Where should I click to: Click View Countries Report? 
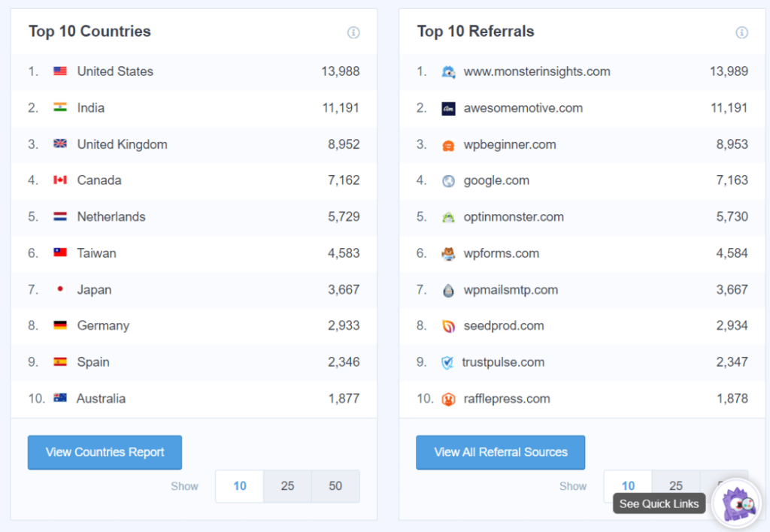105,452
